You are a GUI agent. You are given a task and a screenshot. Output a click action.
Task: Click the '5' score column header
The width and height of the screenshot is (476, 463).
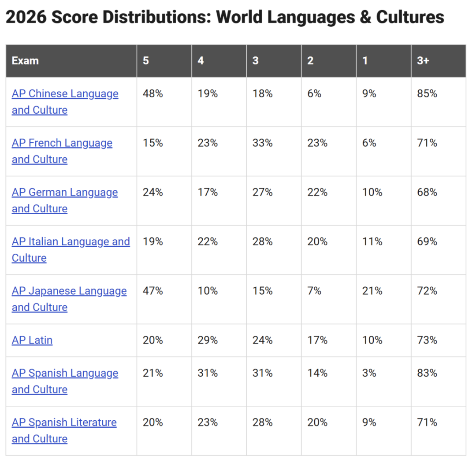coord(164,61)
